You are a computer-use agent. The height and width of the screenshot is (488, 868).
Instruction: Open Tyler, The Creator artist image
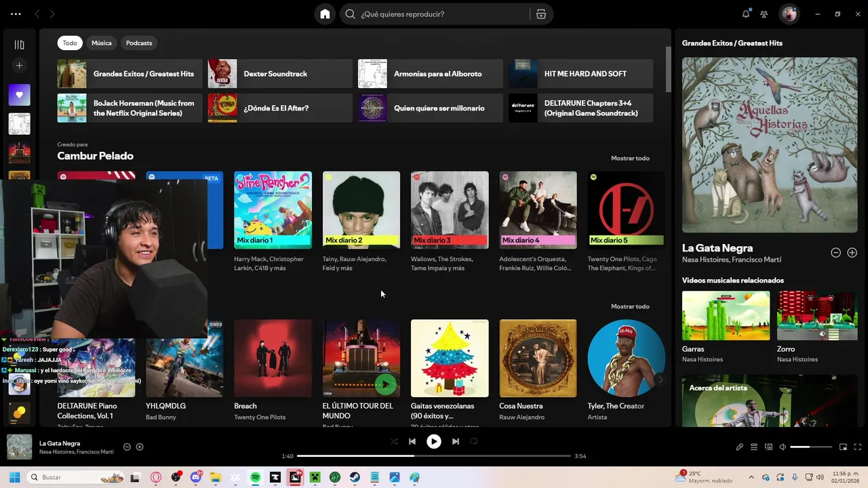(626, 359)
